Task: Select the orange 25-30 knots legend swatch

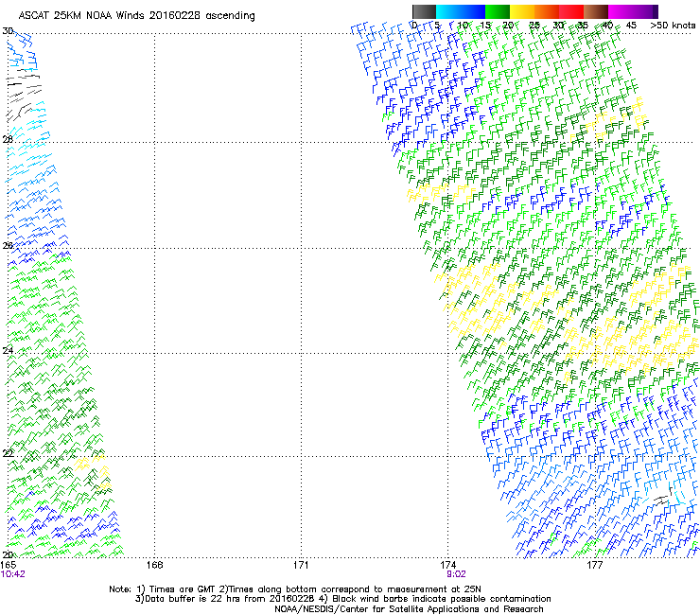Action: point(547,11)
